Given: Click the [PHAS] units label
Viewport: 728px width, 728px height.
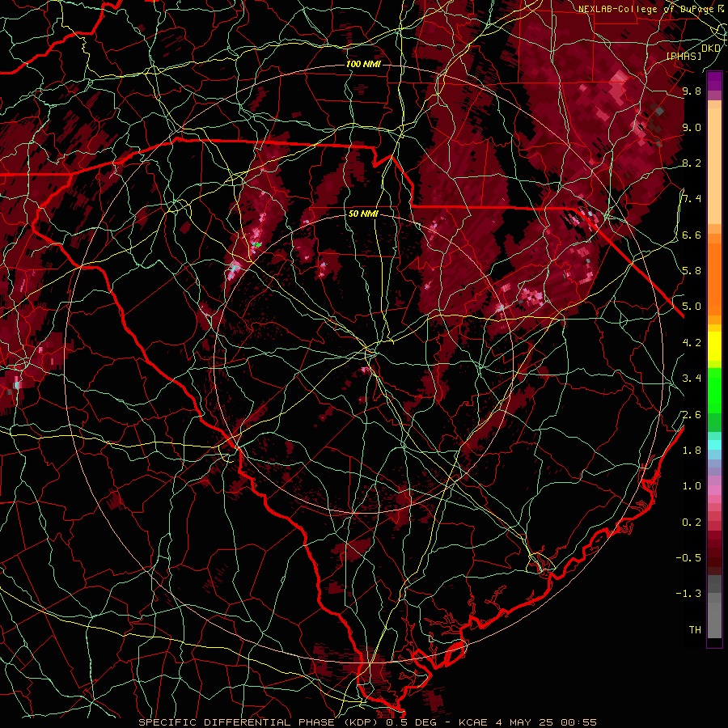Looking at the screenshot, I should click(684, 56).
